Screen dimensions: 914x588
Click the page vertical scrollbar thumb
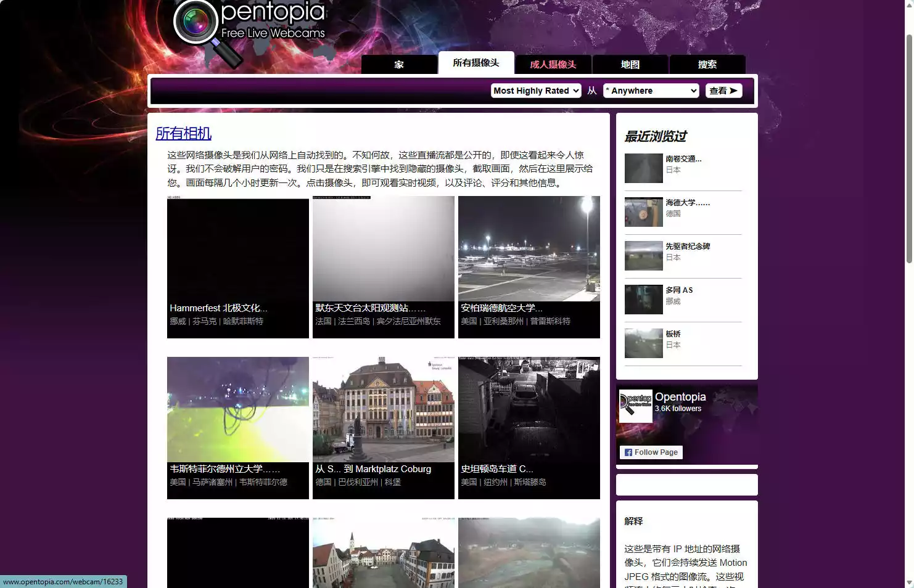(x=909, y=149)
